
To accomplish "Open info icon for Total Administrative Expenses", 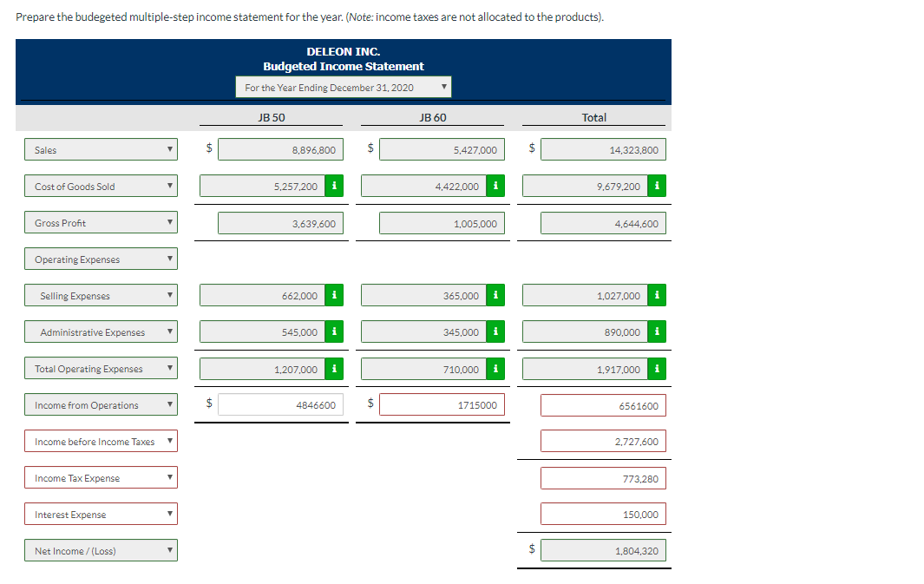I will click(657, 331).
